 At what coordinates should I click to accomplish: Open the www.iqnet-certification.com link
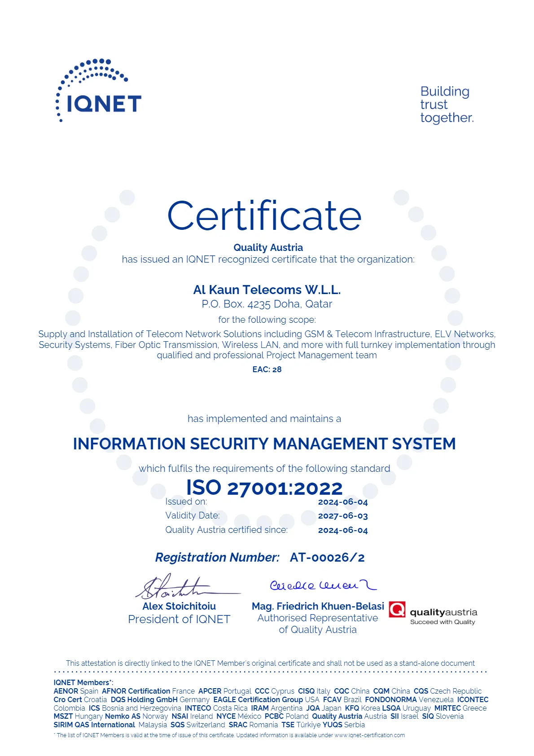coord(369,735)
